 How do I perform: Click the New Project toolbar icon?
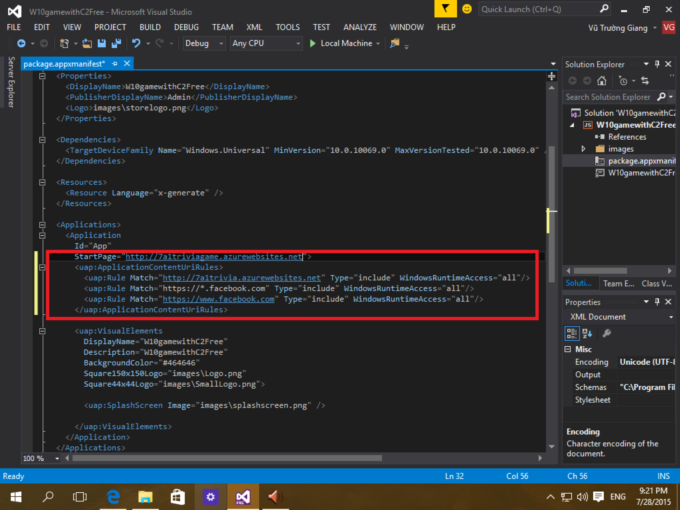click(x=64, y=43)
